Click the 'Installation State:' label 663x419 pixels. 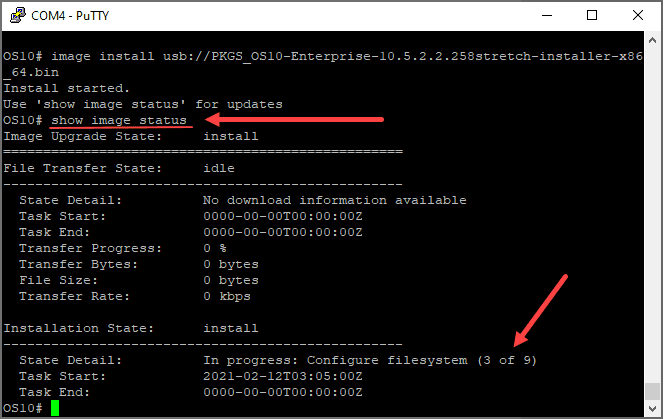[x=79, y=329]
